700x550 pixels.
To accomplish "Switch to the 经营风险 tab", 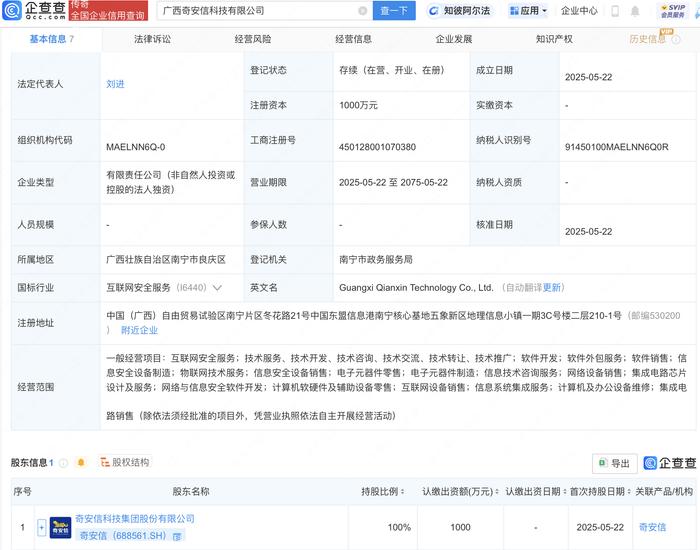I will [253, 39].
